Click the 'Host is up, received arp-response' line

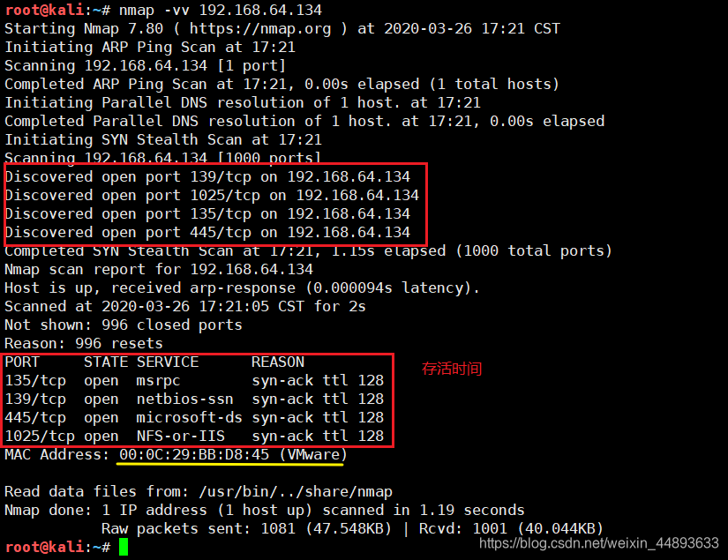(242, 288)
